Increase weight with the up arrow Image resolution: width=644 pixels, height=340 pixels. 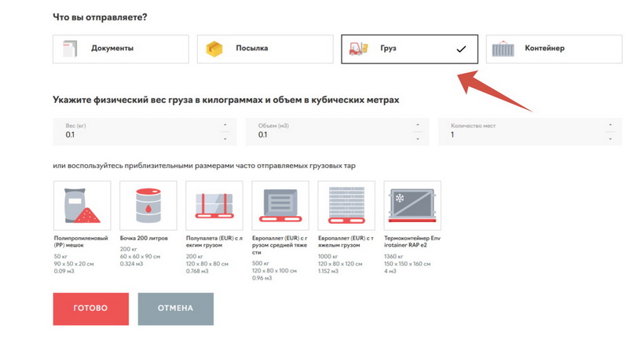point(225,125)
